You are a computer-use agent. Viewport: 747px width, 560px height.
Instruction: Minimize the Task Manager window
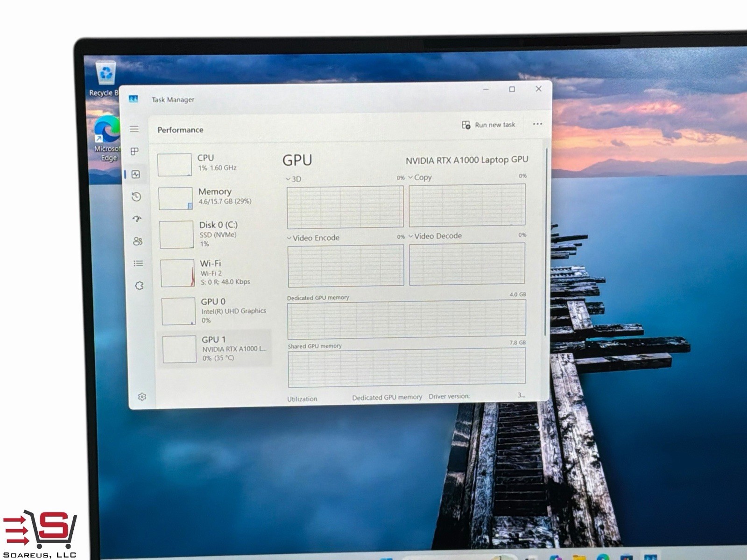(486, 90)
